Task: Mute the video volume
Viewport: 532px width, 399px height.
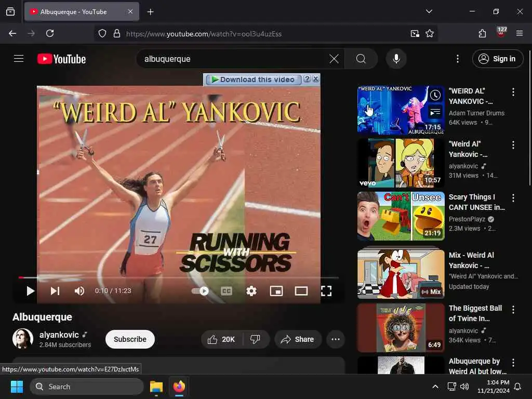Action: 79,291
